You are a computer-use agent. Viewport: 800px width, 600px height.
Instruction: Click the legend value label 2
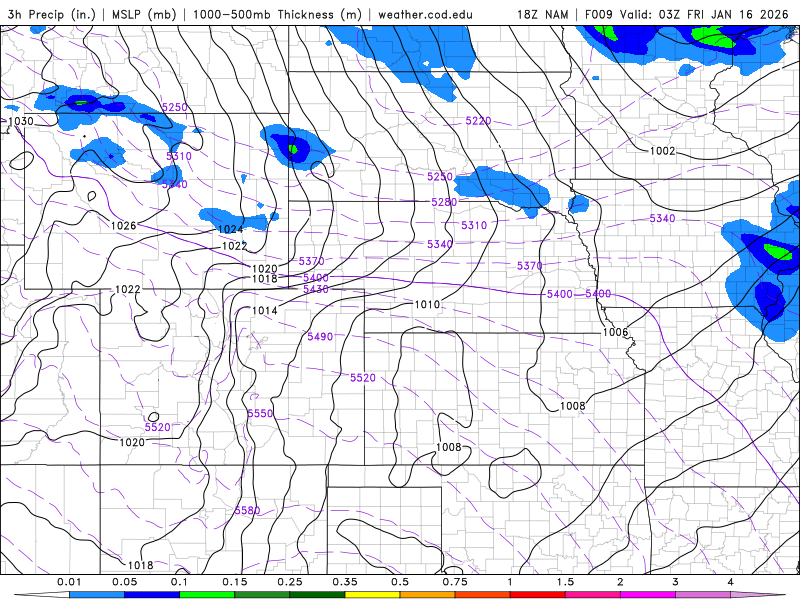(x=620, y=582)
